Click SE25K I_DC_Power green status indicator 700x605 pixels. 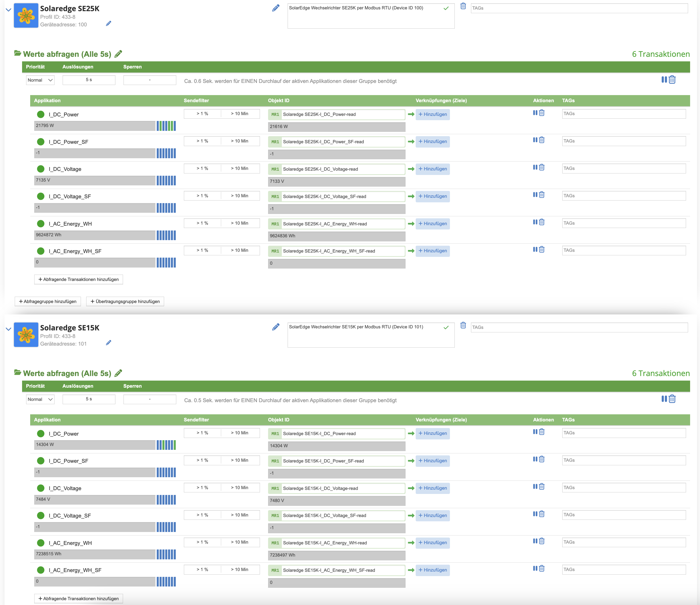coord(41,114)
